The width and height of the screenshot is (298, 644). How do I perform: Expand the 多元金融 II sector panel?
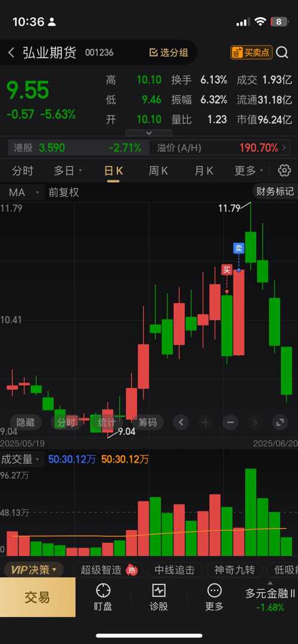point(270,596)
